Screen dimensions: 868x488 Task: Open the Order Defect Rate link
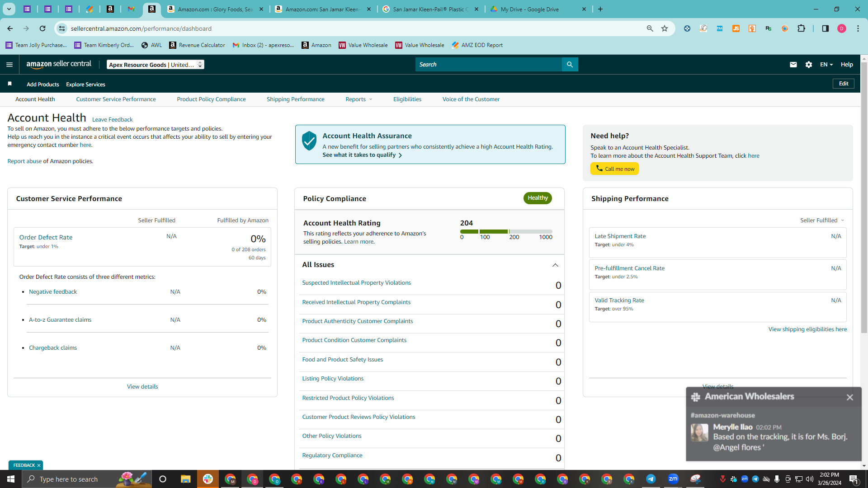point(46,238)
